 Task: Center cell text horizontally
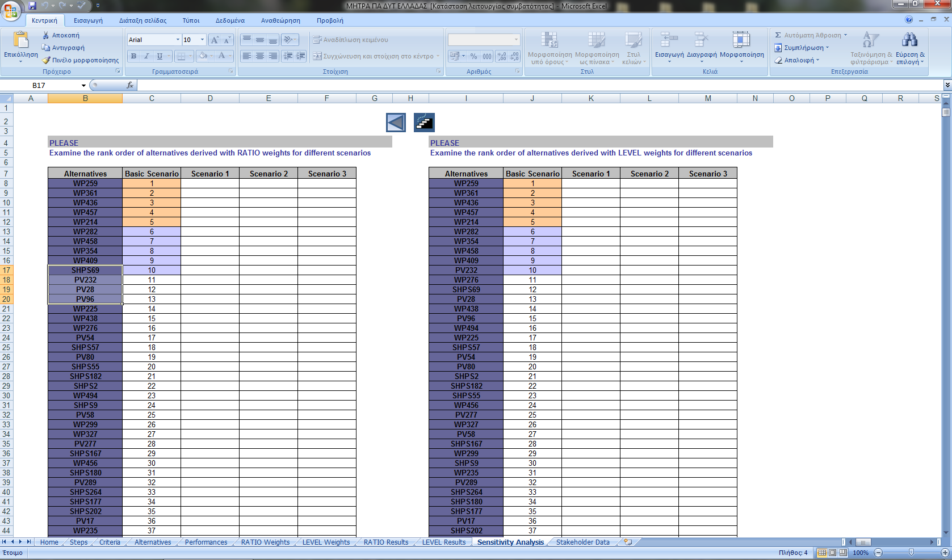[259, 56]
